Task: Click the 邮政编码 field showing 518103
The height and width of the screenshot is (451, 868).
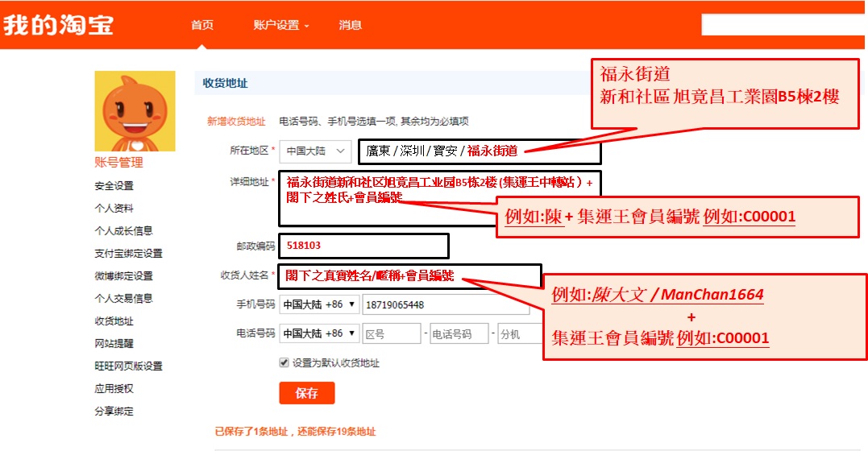Action: coord(363,246)
